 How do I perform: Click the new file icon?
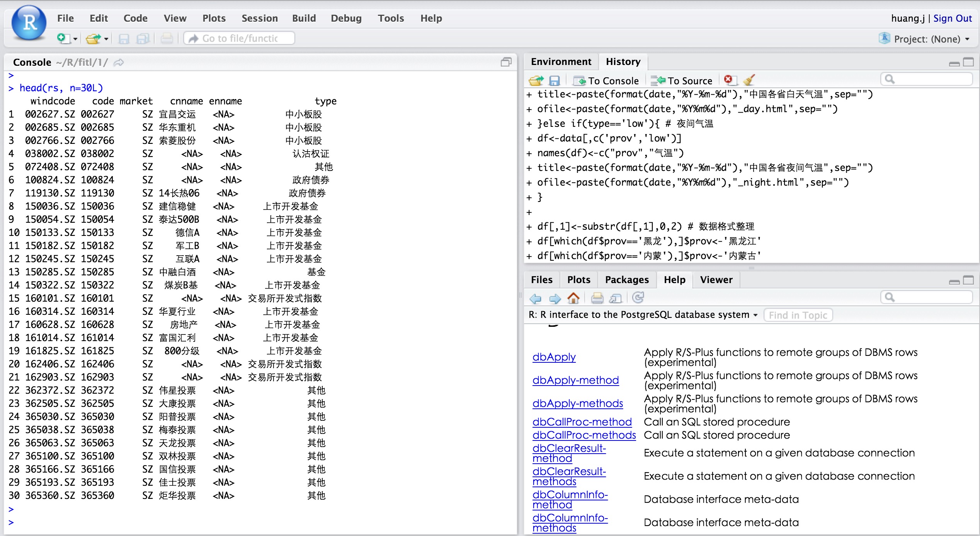tap(63, 38)
